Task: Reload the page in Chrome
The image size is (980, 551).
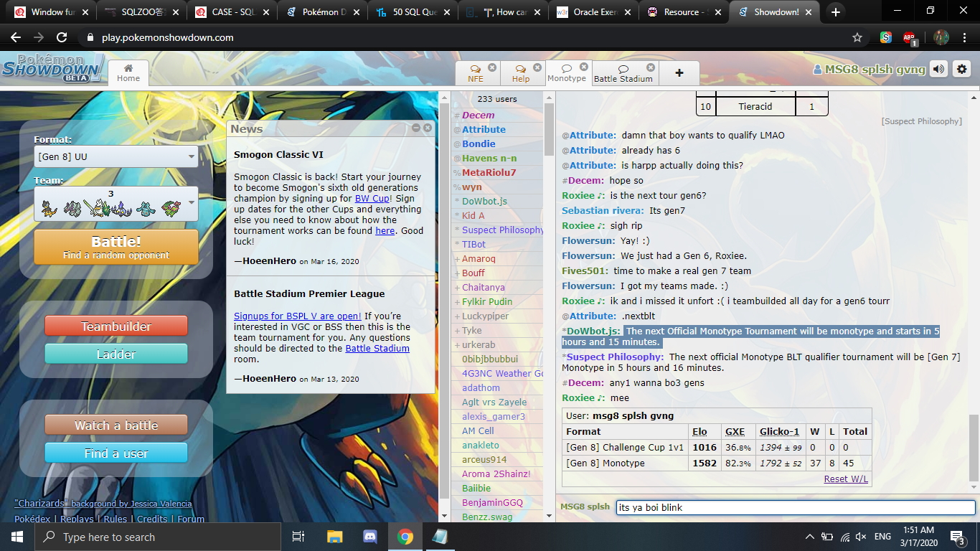Action: pyautogui.click(x=62, y=37)
